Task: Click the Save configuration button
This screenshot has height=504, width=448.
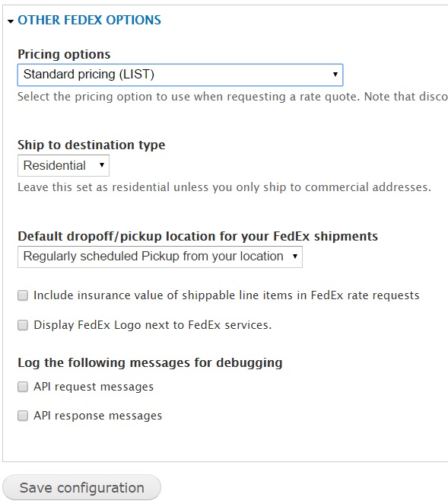Action: [x=81, y=487]
